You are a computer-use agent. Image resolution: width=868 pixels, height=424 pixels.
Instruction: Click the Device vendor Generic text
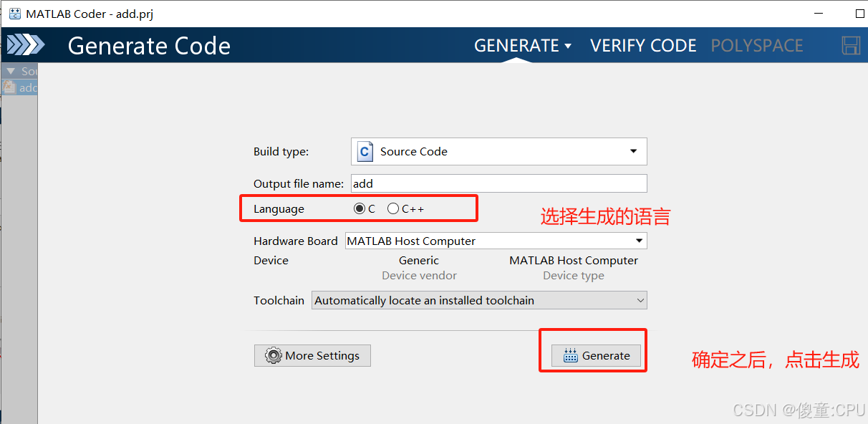pos(419,261)
